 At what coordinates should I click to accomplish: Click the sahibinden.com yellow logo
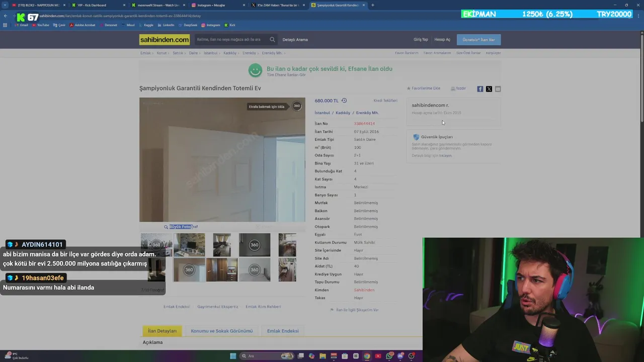165,40
